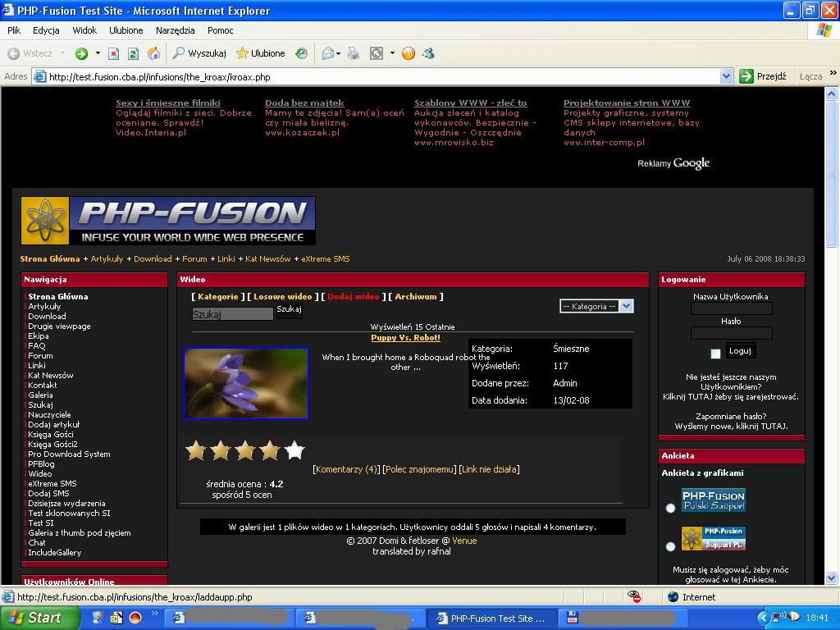Click the volume speaker tray icon
This screenshot has width=840, height=630.
(794, 617)
